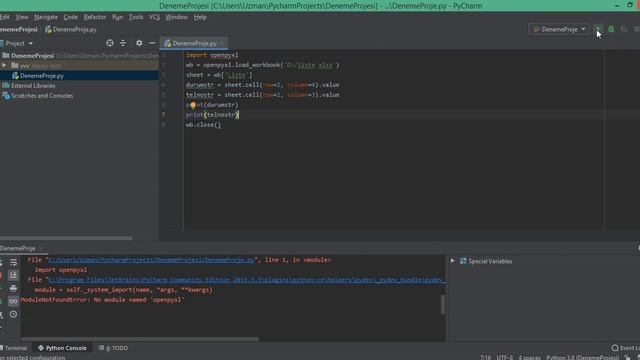Toggle scroll to end in console
Image resolution: width=640 pixels, height=360 pixels.
13,275
